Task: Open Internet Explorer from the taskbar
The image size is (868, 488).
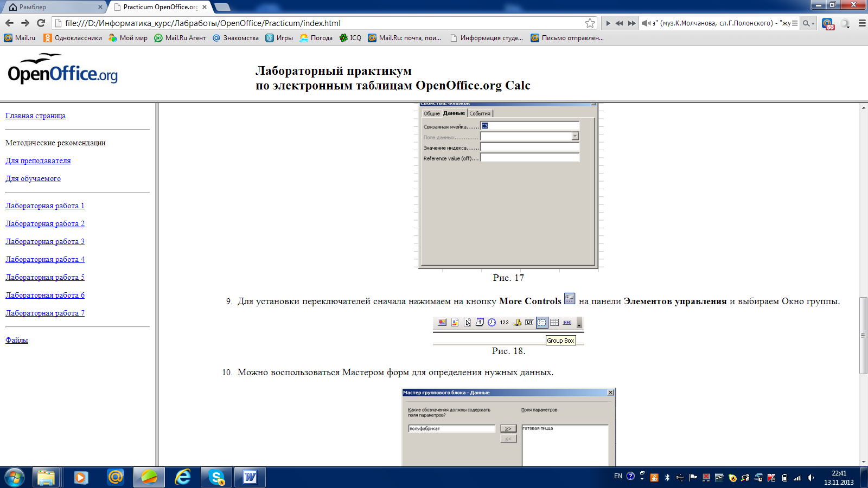Action: coord(183,478)
